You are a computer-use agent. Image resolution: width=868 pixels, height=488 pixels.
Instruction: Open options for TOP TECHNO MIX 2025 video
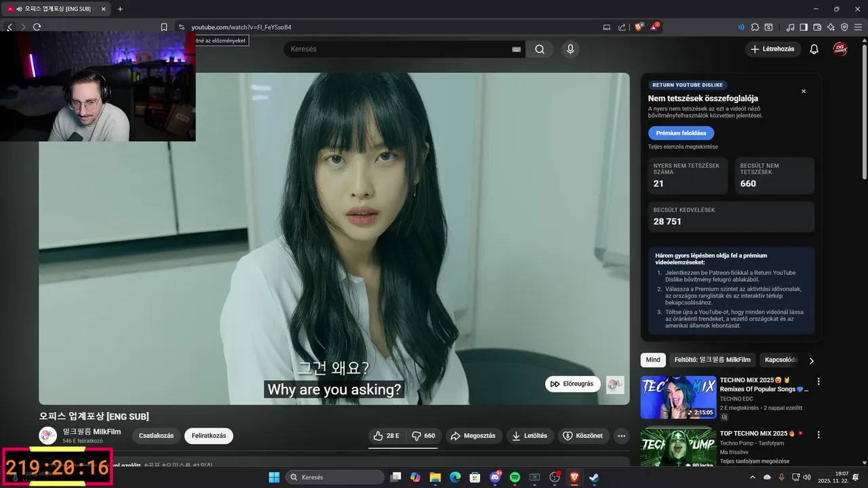(x=818, y=434)
